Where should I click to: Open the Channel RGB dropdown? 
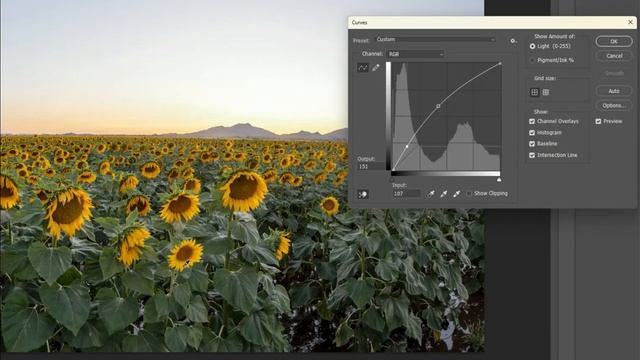point(416,54)
